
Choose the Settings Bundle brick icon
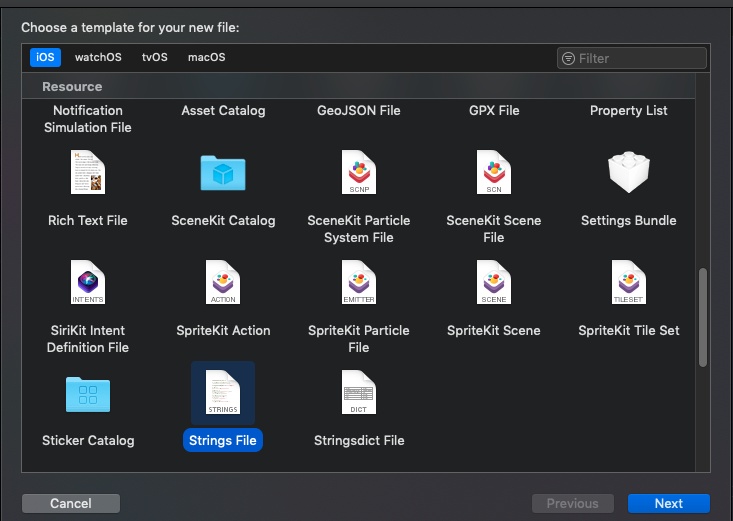(629, 172)
